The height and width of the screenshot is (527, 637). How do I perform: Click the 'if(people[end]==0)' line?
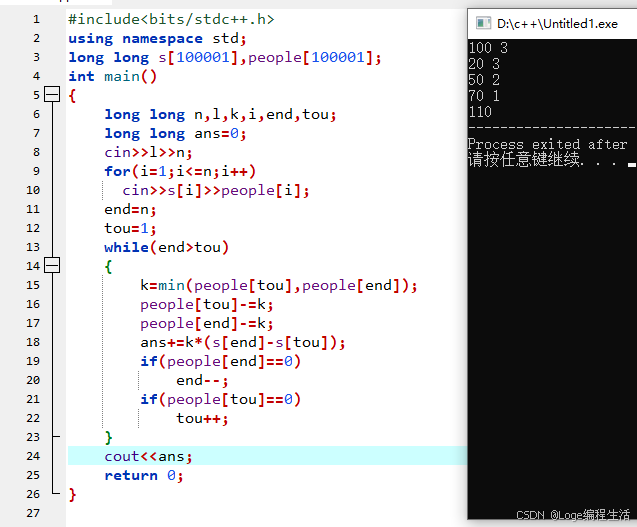point(221,361)
